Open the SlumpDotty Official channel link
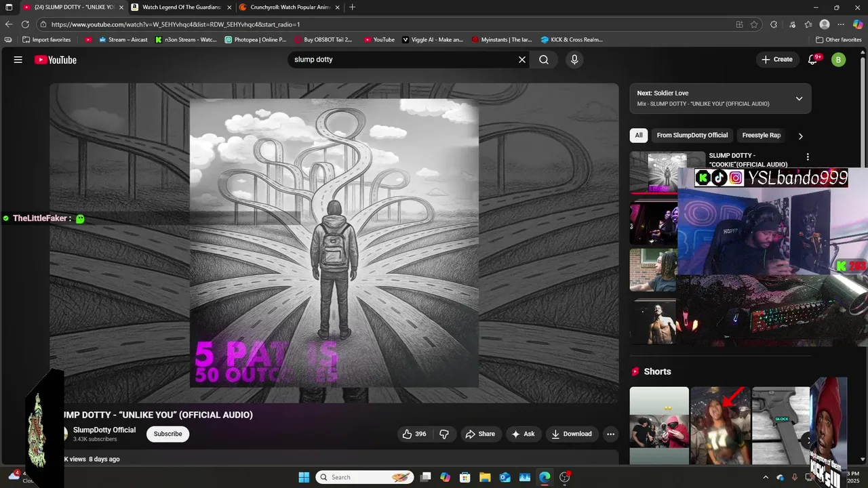 [x=104, y=430]
